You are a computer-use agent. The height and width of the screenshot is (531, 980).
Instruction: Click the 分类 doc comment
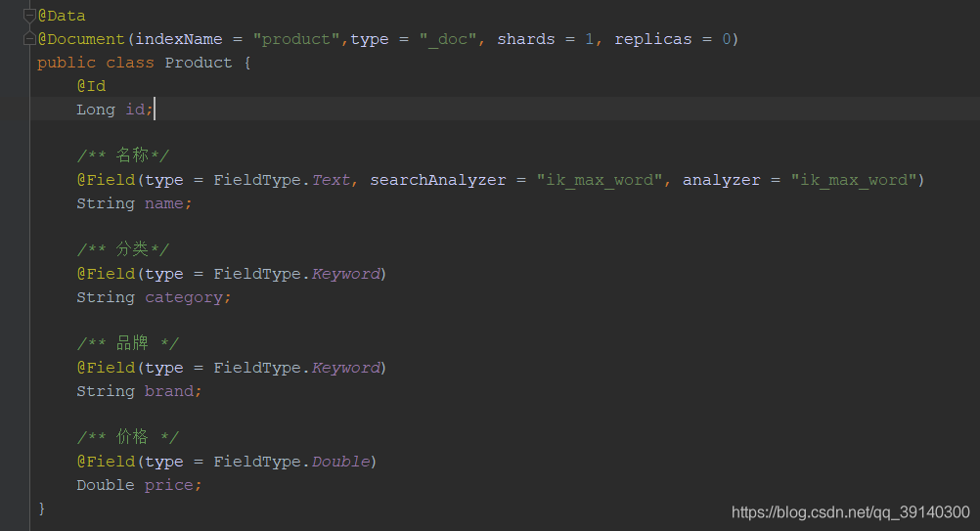[x=122, y=249]
